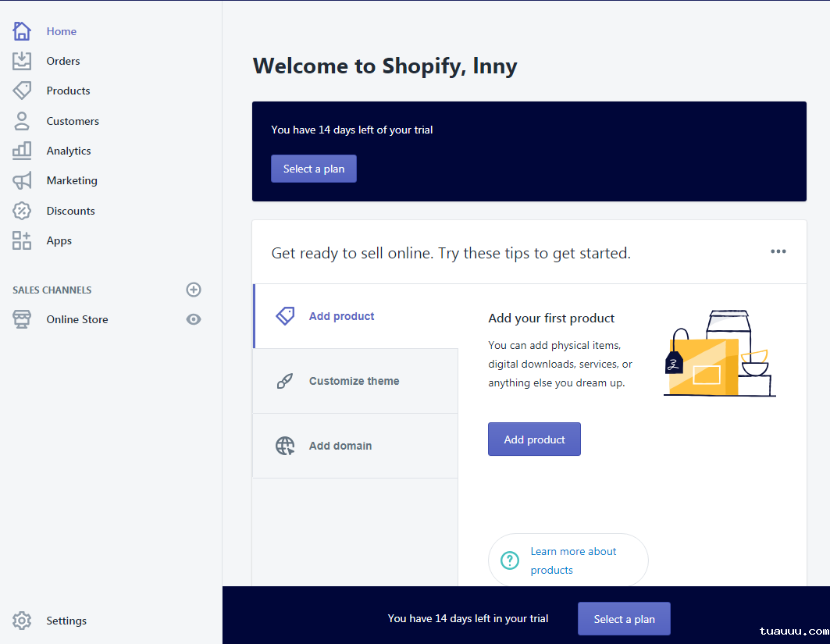Image resolution: width=830 pixels, height=644 pixels.
Task: Click the Analytics bar chart icon
Action: 22,151
